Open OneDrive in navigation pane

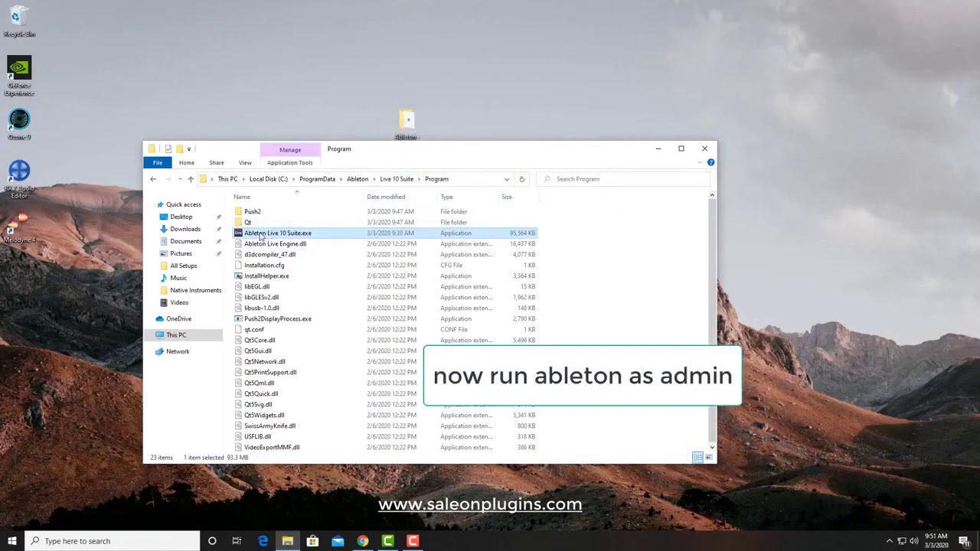(x=178, y=318)
